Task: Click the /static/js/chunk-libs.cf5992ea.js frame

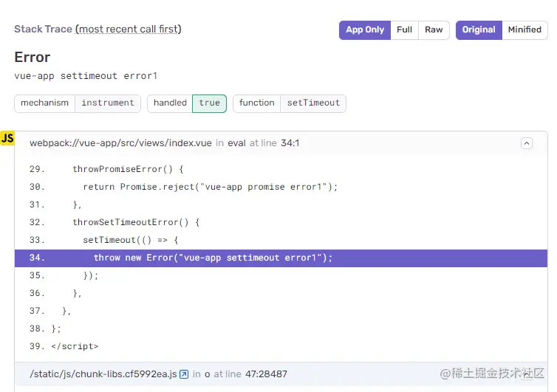Action: 103,374
